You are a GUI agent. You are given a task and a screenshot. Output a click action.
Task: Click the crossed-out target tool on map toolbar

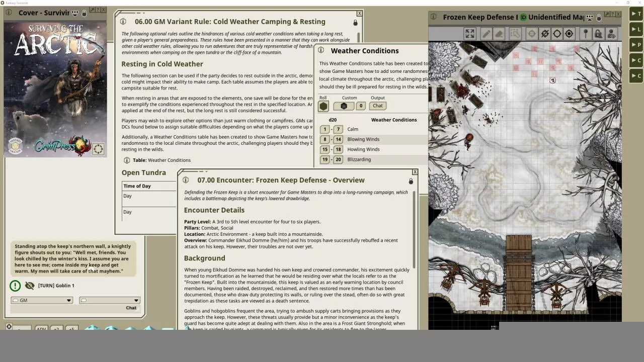point(545,34)
